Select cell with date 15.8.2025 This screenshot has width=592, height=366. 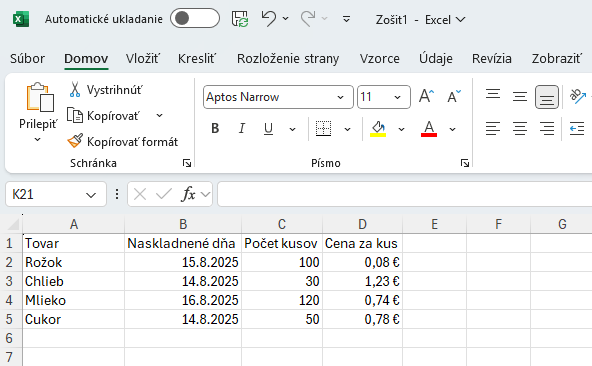point(183,263)
